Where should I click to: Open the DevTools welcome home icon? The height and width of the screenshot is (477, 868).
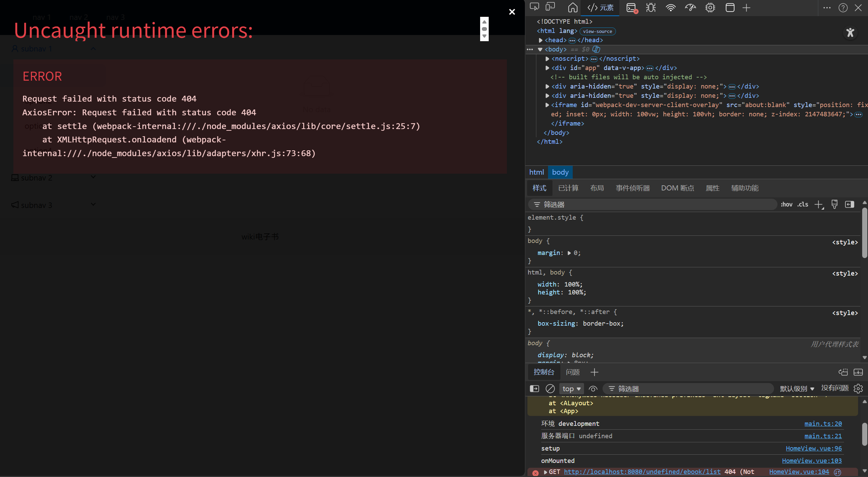tap(573, 8)
